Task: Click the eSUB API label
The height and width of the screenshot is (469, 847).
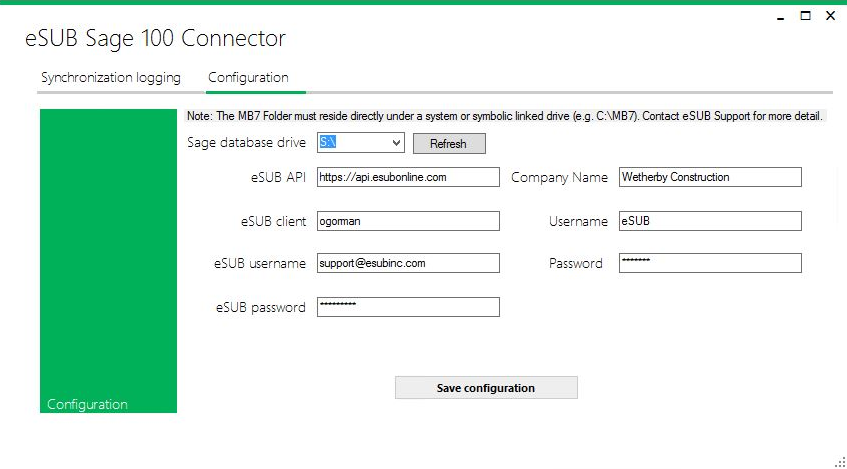Action: coord(279,177)
